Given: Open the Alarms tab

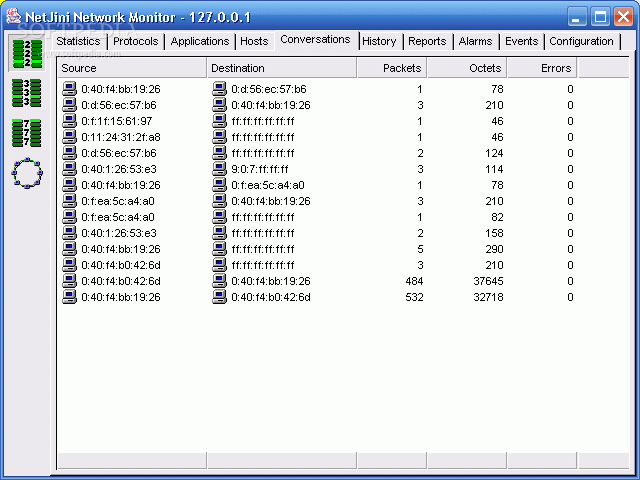Looking at the screenshot, I should 476,41.
